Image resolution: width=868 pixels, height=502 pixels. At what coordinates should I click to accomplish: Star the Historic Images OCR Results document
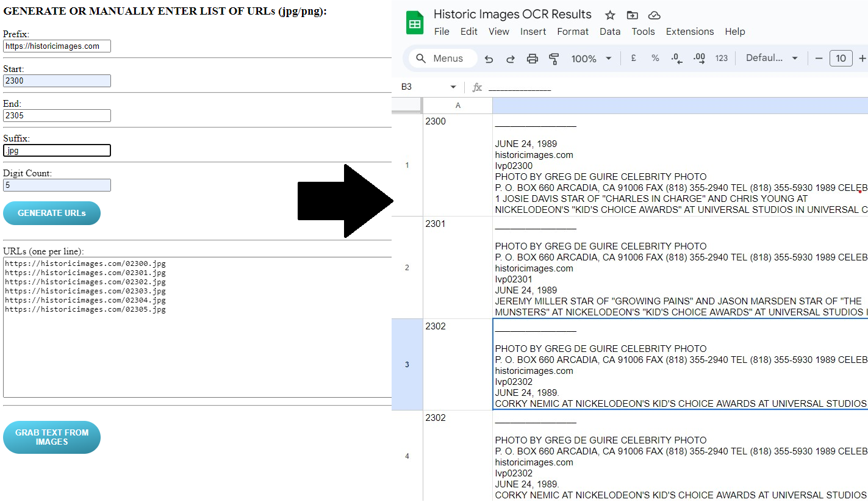pos(610,15)
